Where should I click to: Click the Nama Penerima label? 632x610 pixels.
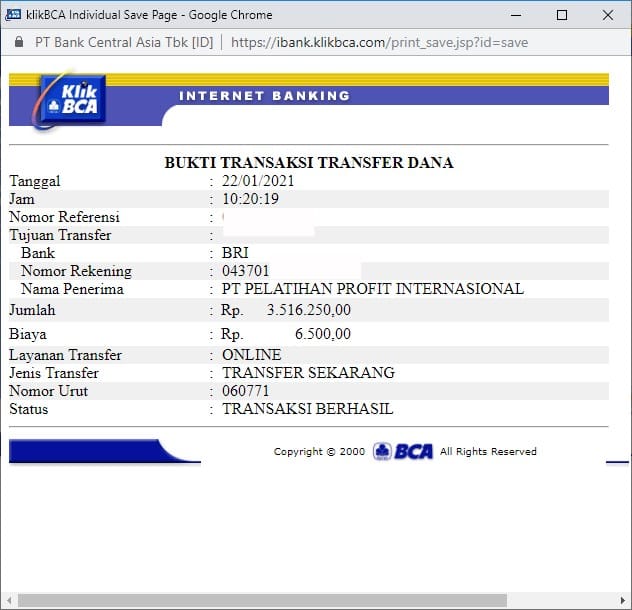[72, 289]
